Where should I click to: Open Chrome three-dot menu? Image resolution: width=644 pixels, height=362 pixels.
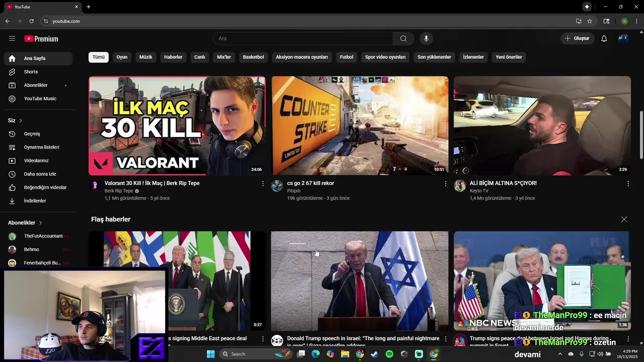(636, 21)
